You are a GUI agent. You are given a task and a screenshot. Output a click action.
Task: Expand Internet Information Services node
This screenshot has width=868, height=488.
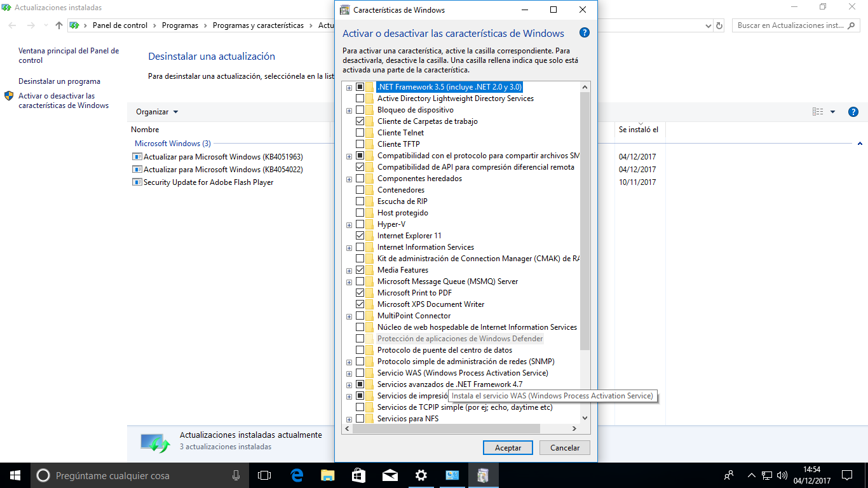349,248
